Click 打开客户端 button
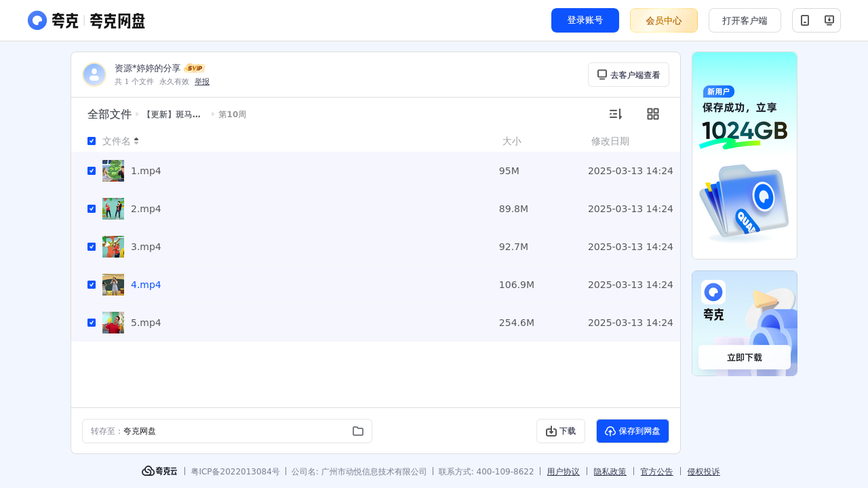The height and width of the screenshot is (488, 868). click(745, 20)
